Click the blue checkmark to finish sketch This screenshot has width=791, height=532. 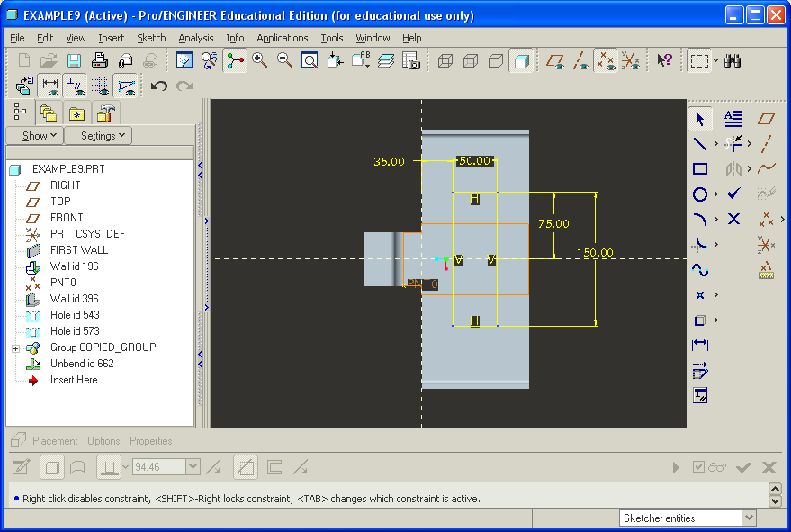coord(733,194)
